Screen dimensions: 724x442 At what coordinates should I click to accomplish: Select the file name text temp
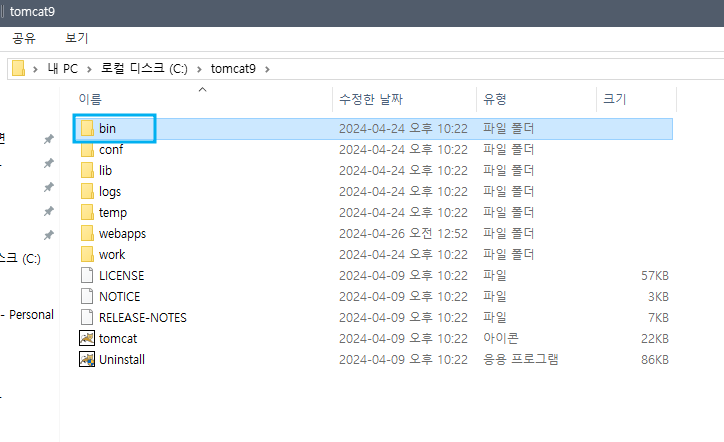(x=113, y=213)
